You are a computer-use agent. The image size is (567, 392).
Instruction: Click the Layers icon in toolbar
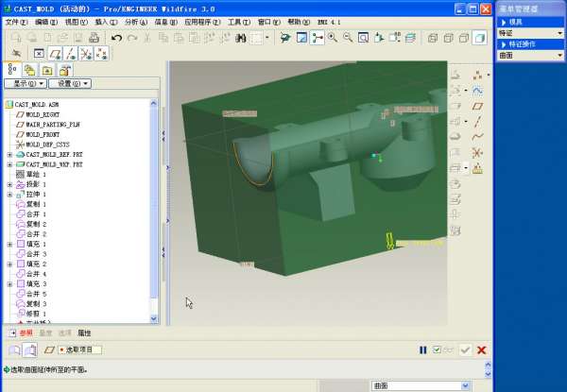(410, 38)
